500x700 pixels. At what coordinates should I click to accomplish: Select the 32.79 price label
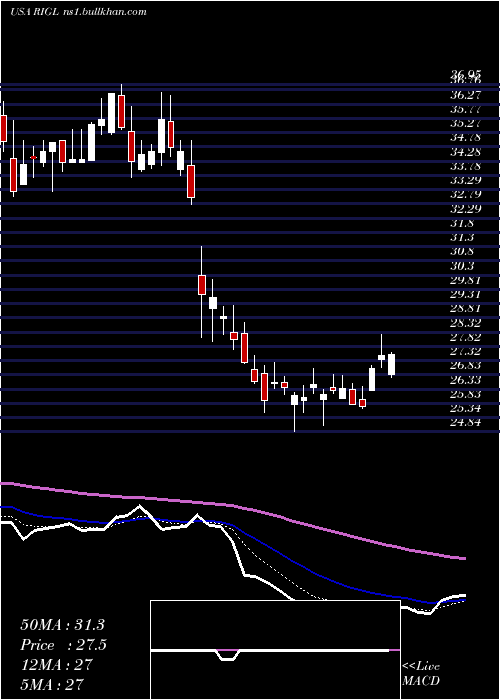(465, 195)
